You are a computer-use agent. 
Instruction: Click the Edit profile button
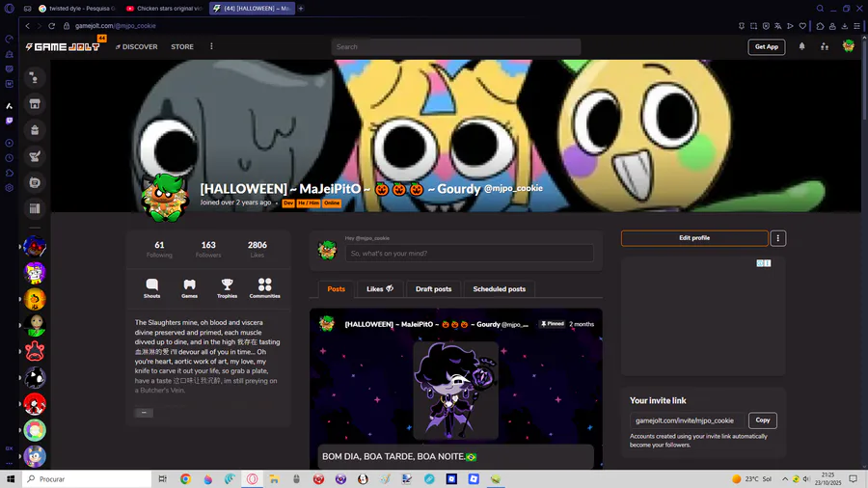(694, 238)
